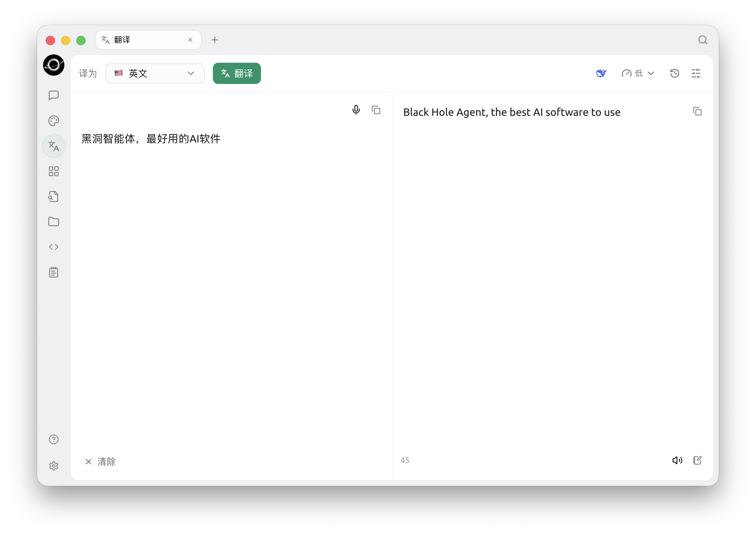Open the apps grid sidebar icon
Screen dimensions: 756x535
point(54,171)
